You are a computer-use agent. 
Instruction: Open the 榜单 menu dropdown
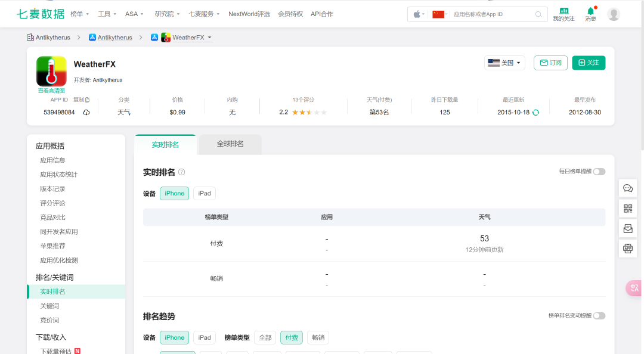tap(80, 14)
